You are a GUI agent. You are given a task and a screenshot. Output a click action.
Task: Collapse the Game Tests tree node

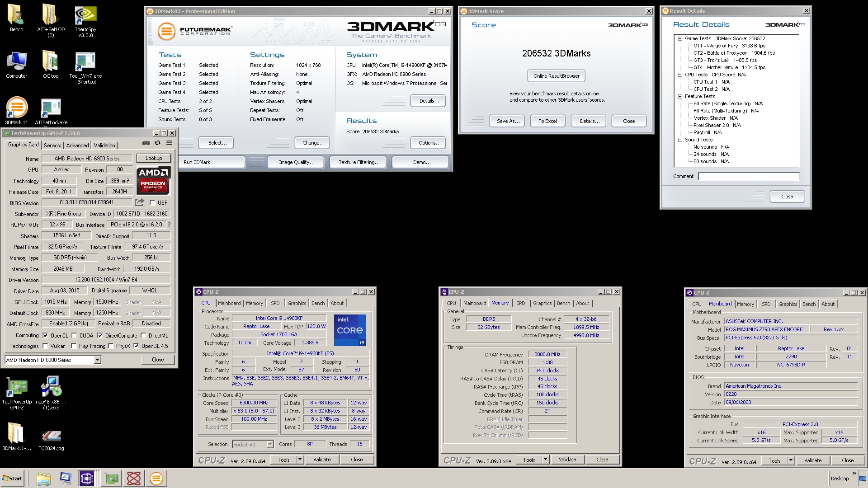(680, 38)
